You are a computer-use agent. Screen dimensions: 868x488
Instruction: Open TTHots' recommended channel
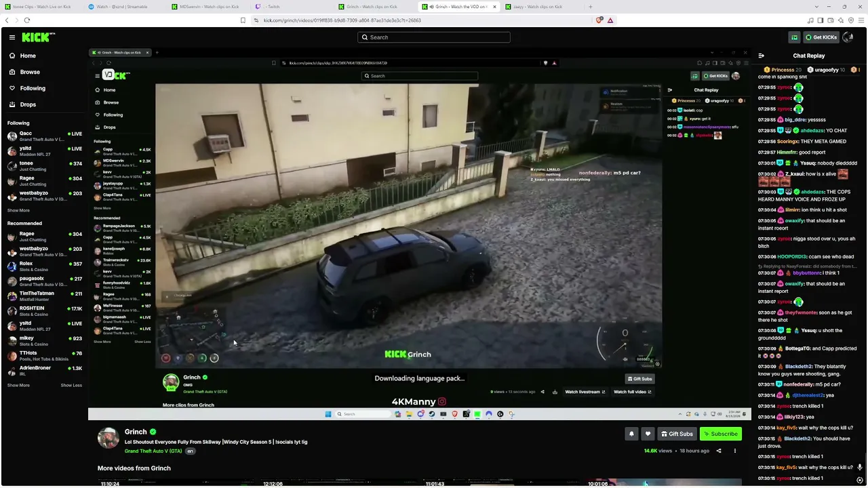coord(44,356)
